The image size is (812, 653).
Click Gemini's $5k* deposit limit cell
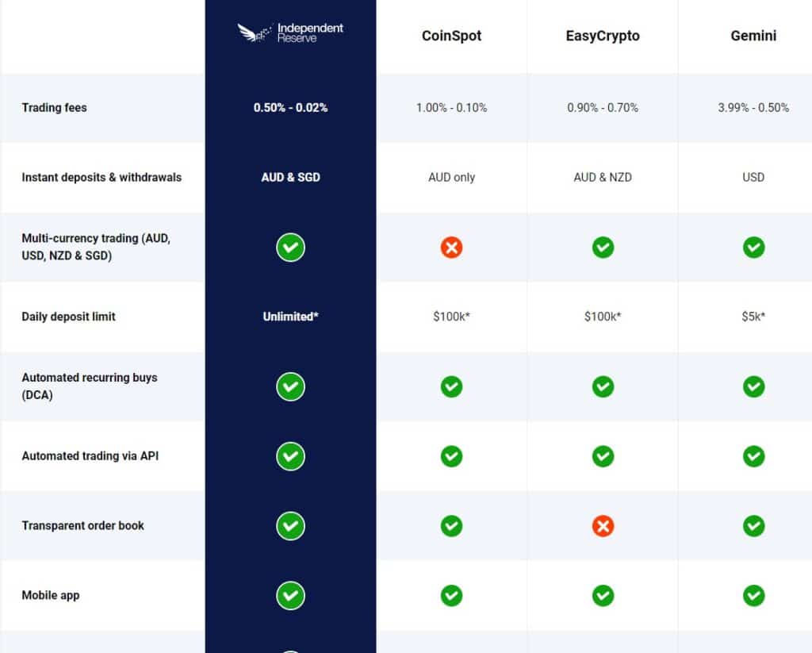(x=754, y=316)
